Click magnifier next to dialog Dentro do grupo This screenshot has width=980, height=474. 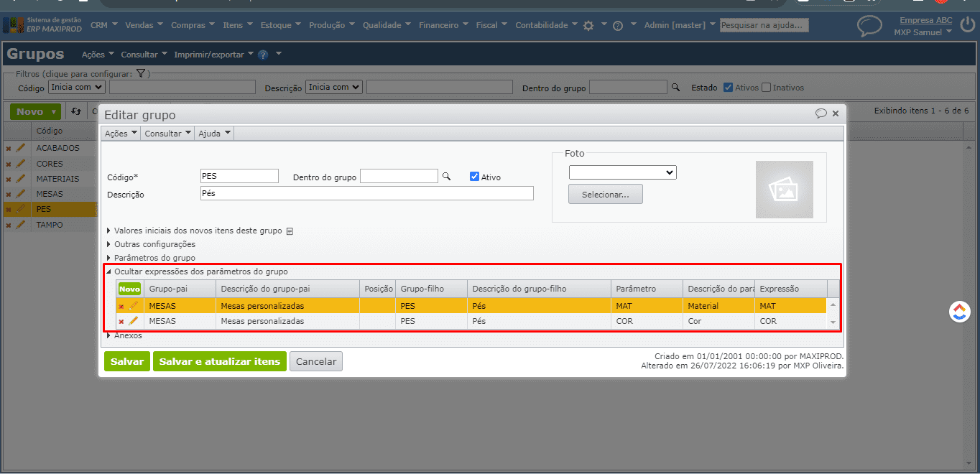coord(446,176)
